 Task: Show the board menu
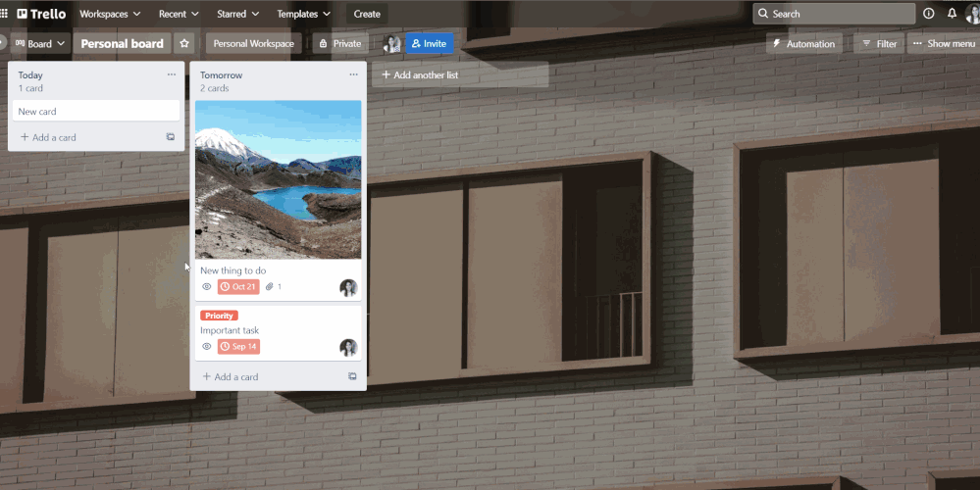click(943, 44)
